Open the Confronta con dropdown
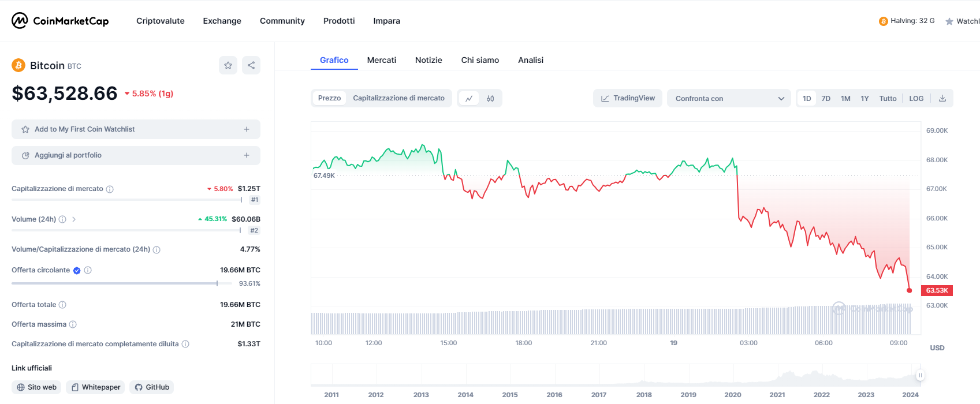This screenshot has width=980, height=404. (729, 99)
